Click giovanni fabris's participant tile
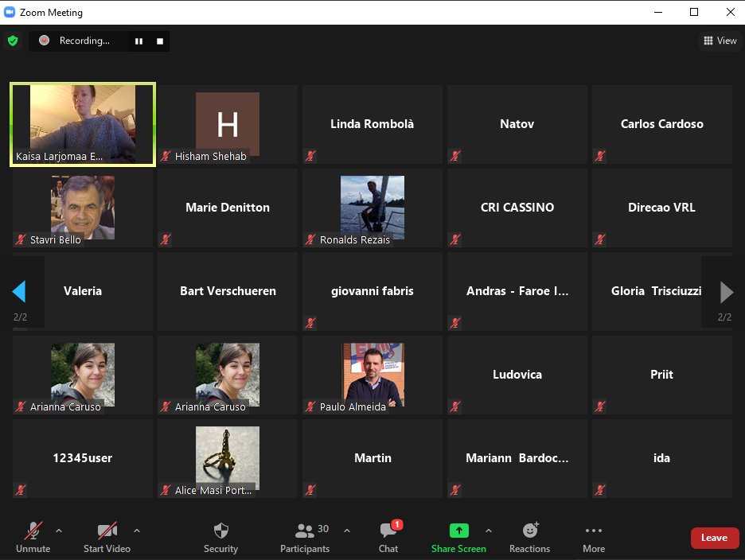Image resolution: width=745 pixels, height=560 pixels. [372, 291]
